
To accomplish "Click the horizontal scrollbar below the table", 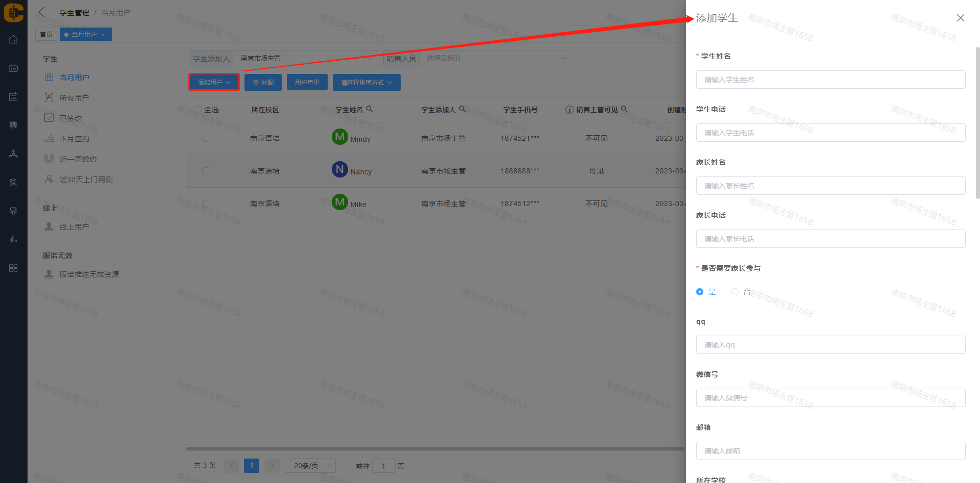I will tap(434, 449).
